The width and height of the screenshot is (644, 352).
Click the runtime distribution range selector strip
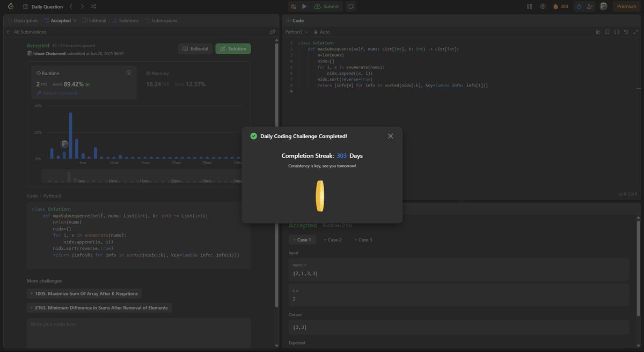click(142, 177)
